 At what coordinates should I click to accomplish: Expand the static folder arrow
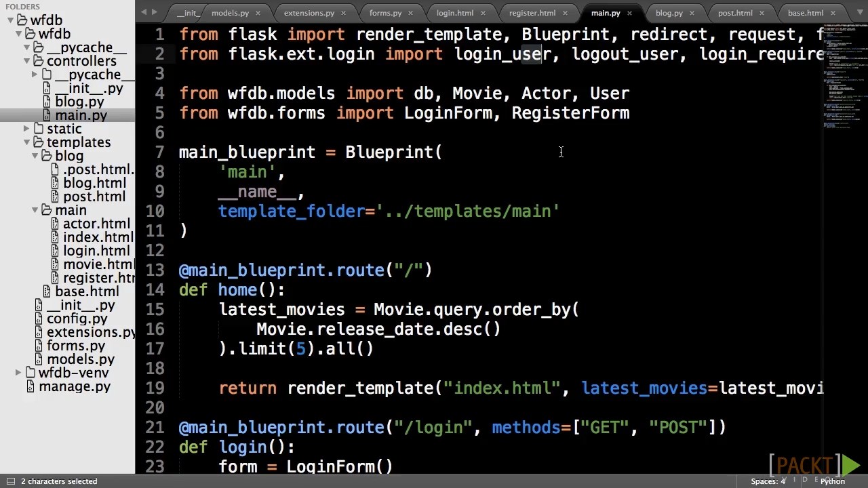coord(26,129)
